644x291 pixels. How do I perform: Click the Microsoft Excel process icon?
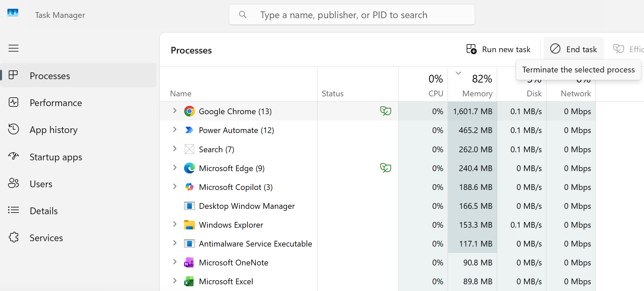pos(189,281)
